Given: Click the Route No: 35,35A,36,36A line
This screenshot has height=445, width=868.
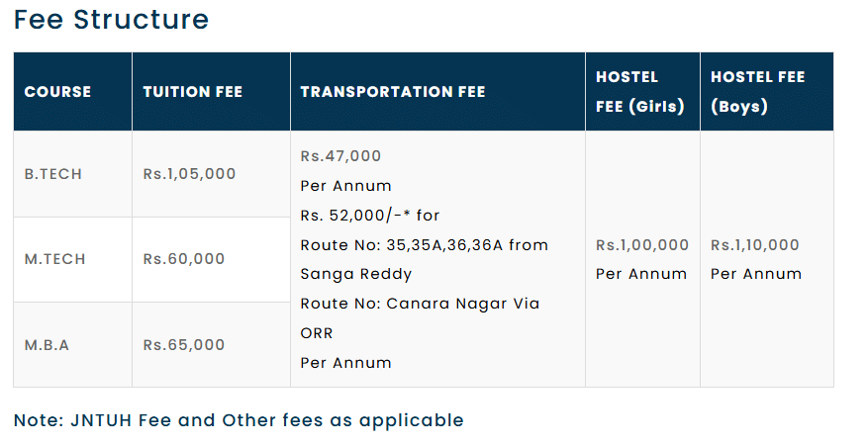Looking at the screenshot, I should click(424, 245).
